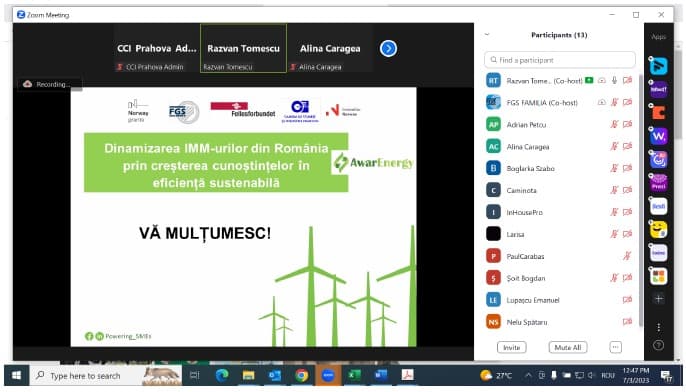
Task: Unmute Caminota's microphone
Action: 614,190
